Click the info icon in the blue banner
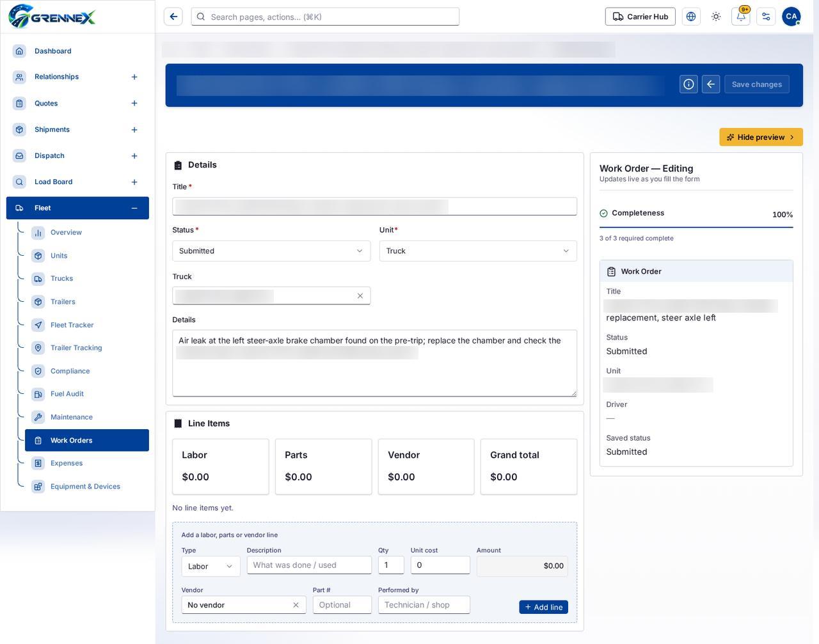The image size is (819, 644). click(688, 84)
